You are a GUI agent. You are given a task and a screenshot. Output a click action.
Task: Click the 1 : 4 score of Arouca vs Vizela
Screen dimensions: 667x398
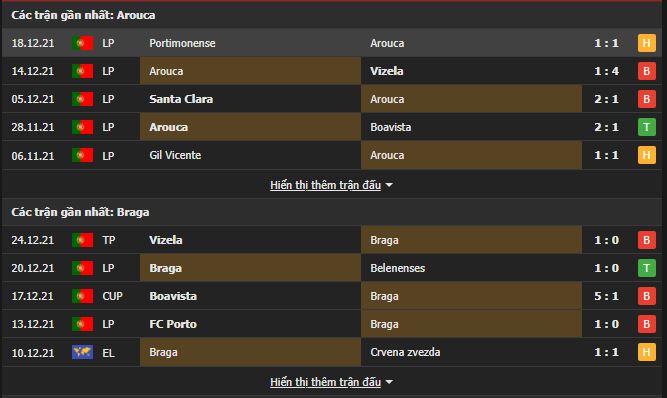pyautogui.click(x=606, y=71)
